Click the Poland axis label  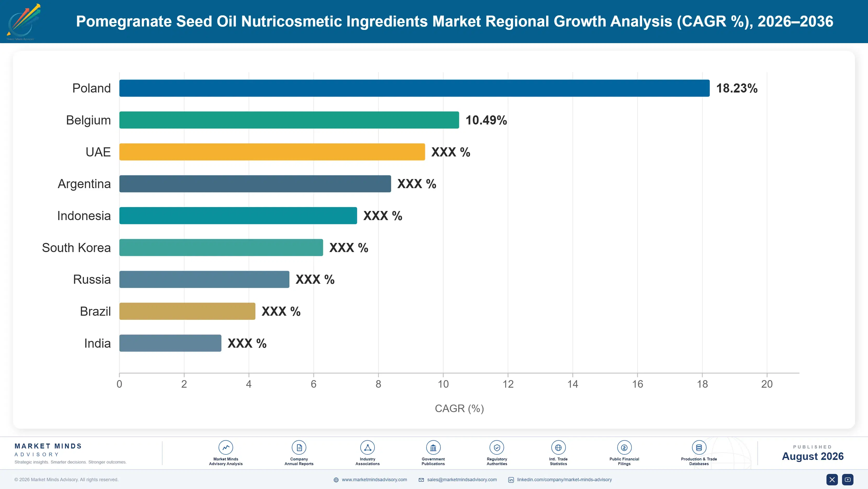tap(91, 88)
